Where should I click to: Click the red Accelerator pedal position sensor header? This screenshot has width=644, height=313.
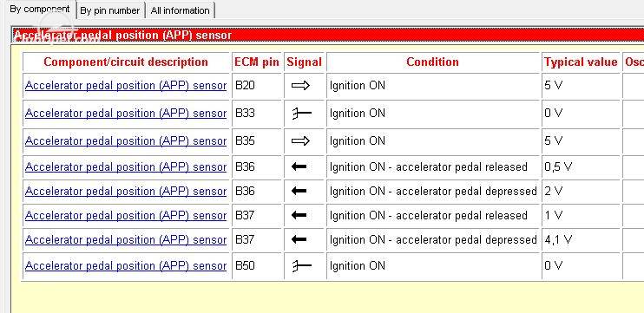pos(328,35)
